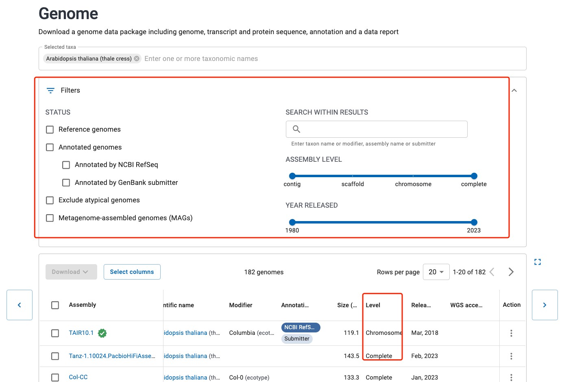Collapse the Filters panel with the chevron
Image resolution: width=588 pixels, height=382 pixels.
[514, 91]
